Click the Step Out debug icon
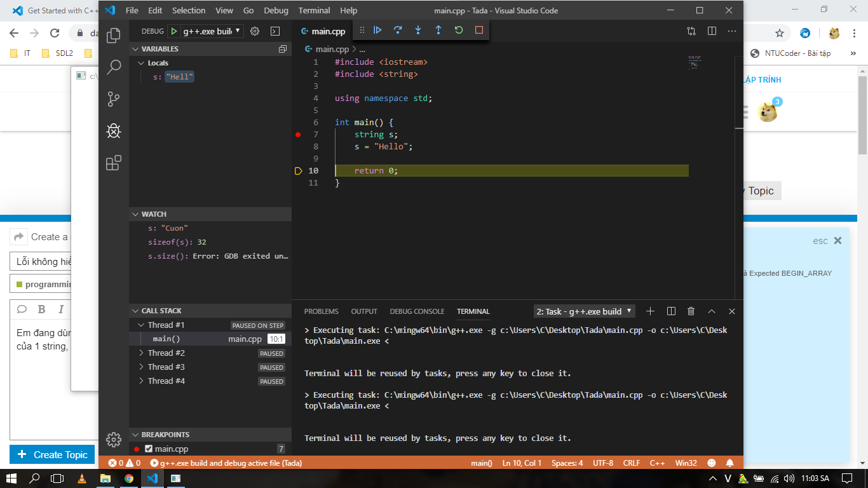 coord(438,30)
